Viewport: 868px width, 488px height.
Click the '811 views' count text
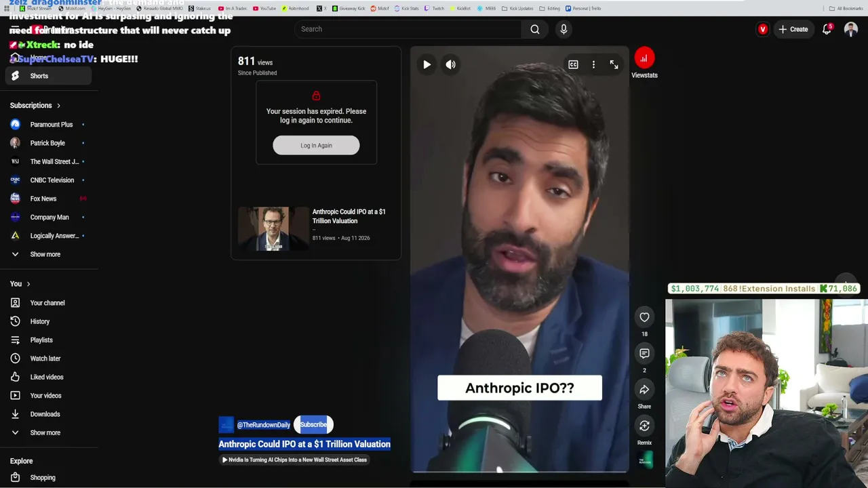(x=255, y=62)
